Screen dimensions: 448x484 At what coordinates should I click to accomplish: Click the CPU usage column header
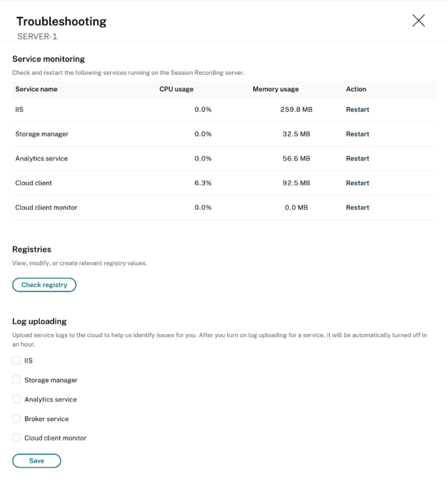(x=176, y=89)
